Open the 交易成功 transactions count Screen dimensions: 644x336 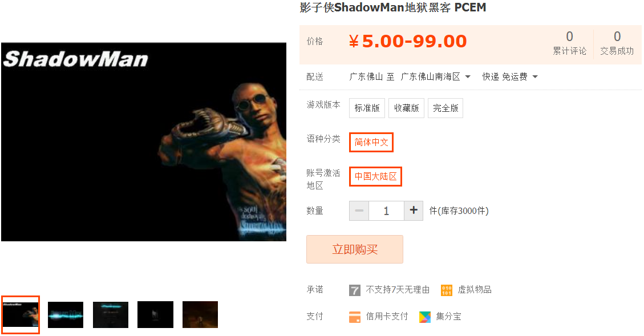[x=617, y=43]
